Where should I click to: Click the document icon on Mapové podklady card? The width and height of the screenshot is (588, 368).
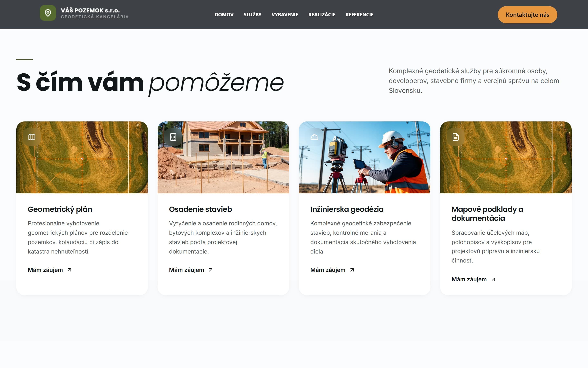[x=455, y=137]
